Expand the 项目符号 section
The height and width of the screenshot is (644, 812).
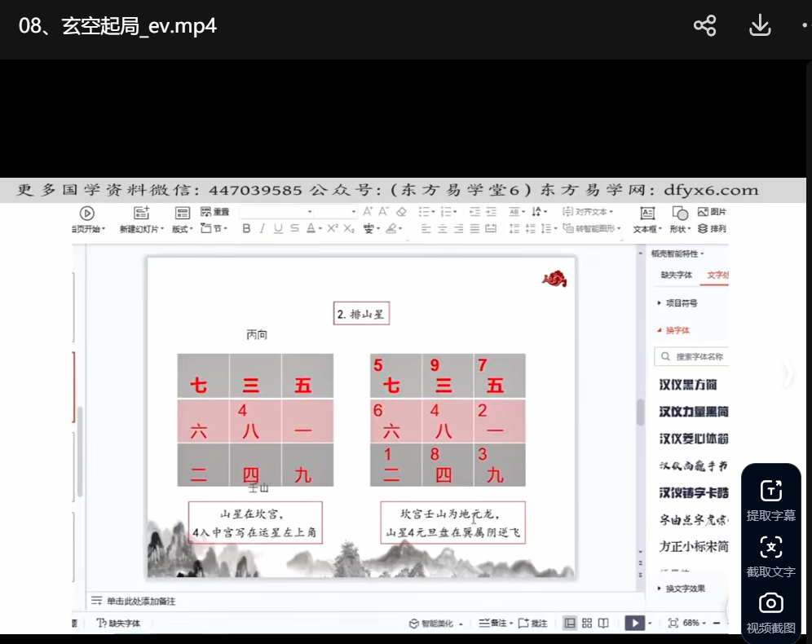pyautogui.click(x=681, y=303)
